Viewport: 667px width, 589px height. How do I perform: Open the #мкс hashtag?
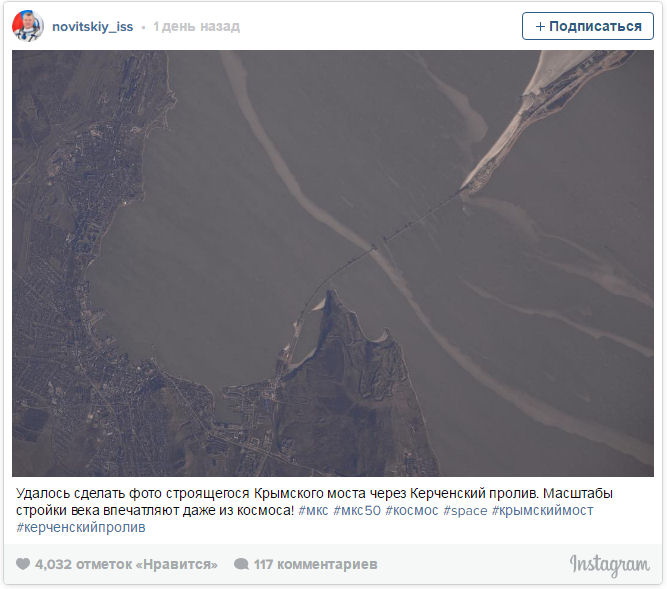(x=313, y=510)
